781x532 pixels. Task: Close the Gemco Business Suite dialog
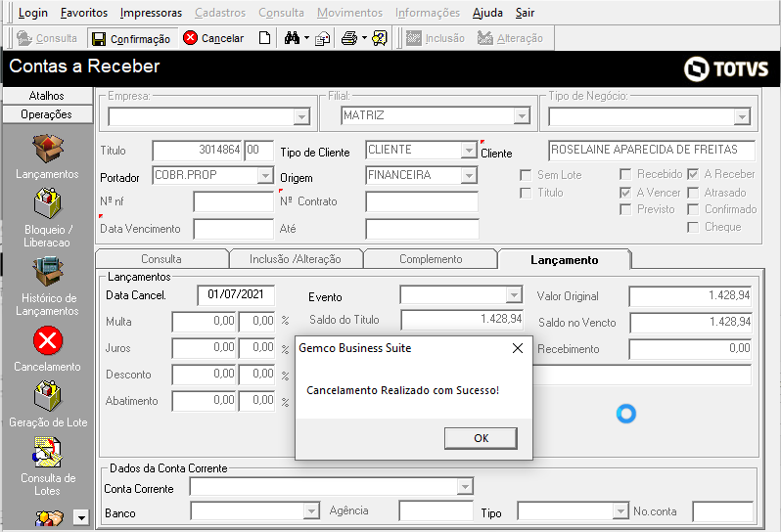[518, 348]
